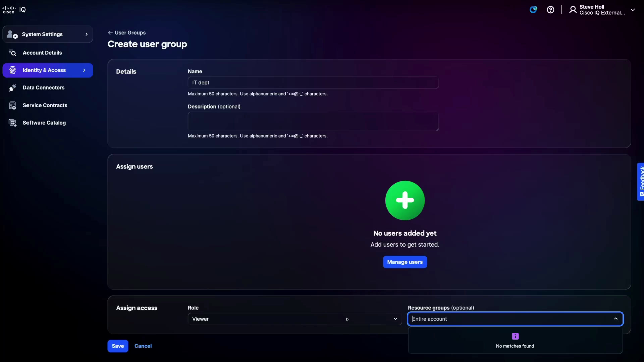Click the purple info icon in dropdown

[x=515, y=336]
